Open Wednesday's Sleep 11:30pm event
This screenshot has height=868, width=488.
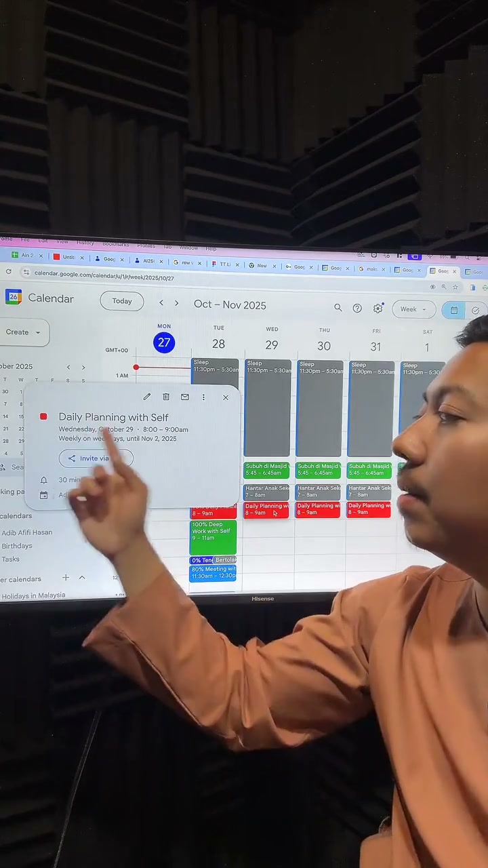coord(268,408)
